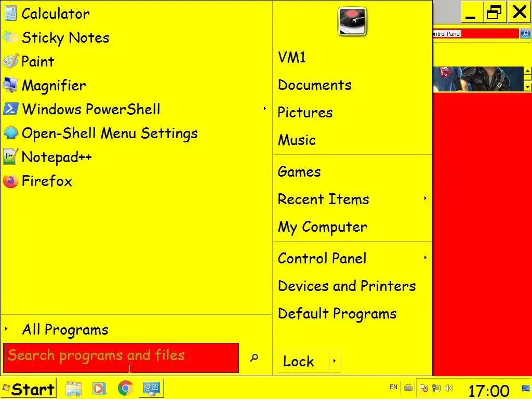Open Documents folder
This screenshot has width=532, height=399.
[x=352, y=85]
